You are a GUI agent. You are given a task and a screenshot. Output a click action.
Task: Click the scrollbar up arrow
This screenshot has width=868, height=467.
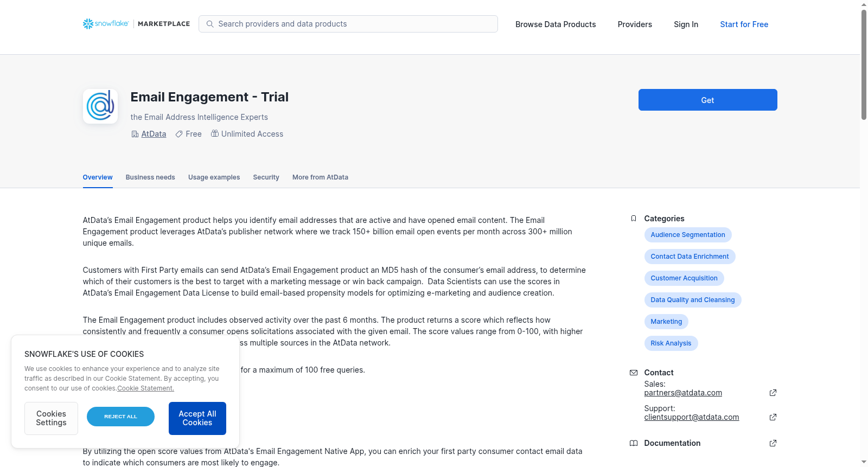coord(864,4)
